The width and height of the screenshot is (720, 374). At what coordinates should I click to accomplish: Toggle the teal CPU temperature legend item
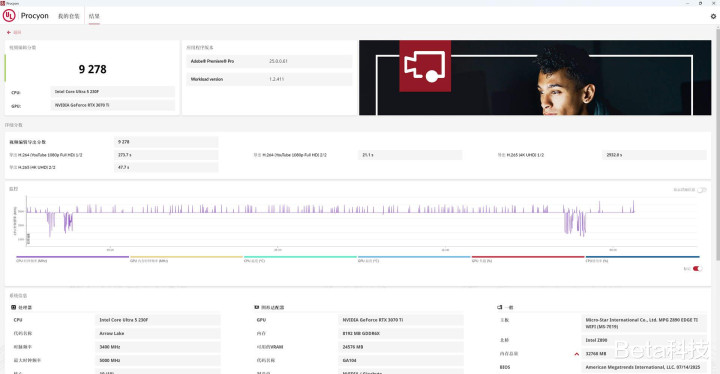click(300, 259)
